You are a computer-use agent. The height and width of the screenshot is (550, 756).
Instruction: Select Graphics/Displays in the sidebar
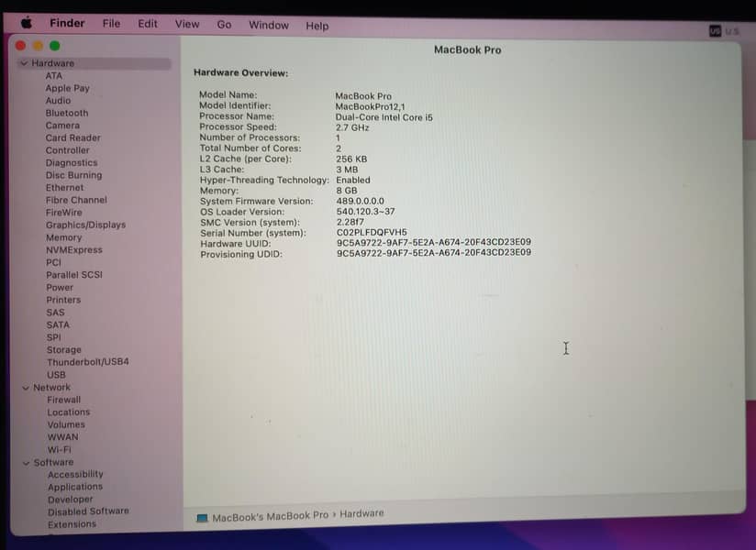pos(86,225)
